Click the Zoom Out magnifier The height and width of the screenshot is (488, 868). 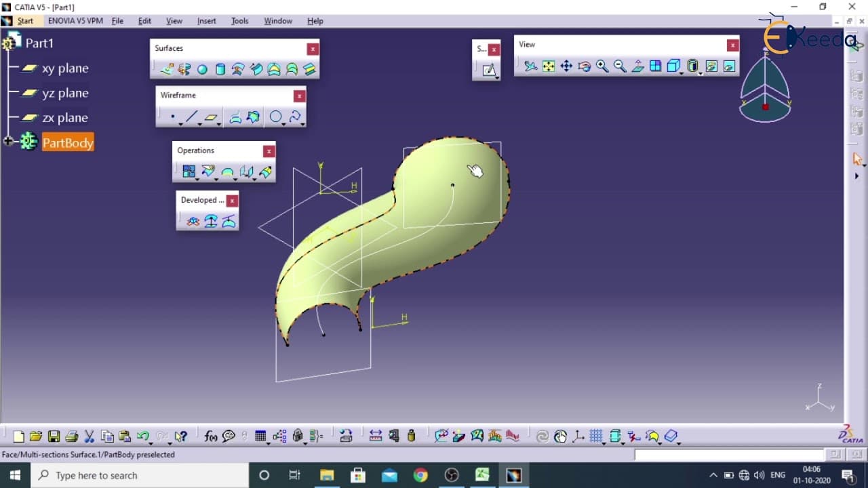pyautogui.click(x=620, y=66)
